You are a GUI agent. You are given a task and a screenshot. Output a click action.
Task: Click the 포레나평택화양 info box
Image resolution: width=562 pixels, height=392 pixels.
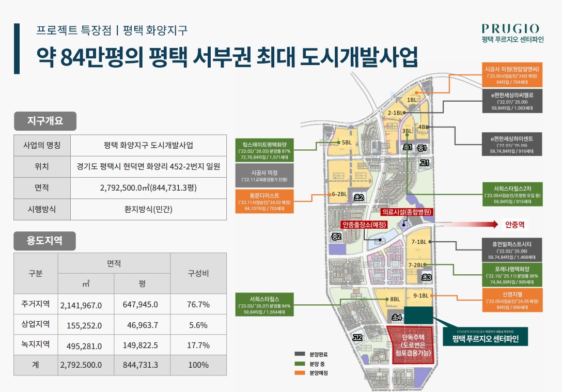pyautogui.click(x=512, y=274)
